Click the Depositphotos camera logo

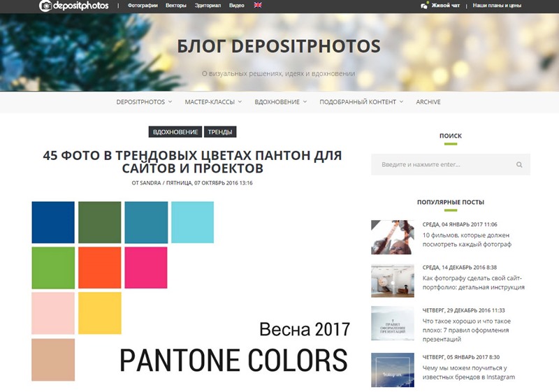74,6
